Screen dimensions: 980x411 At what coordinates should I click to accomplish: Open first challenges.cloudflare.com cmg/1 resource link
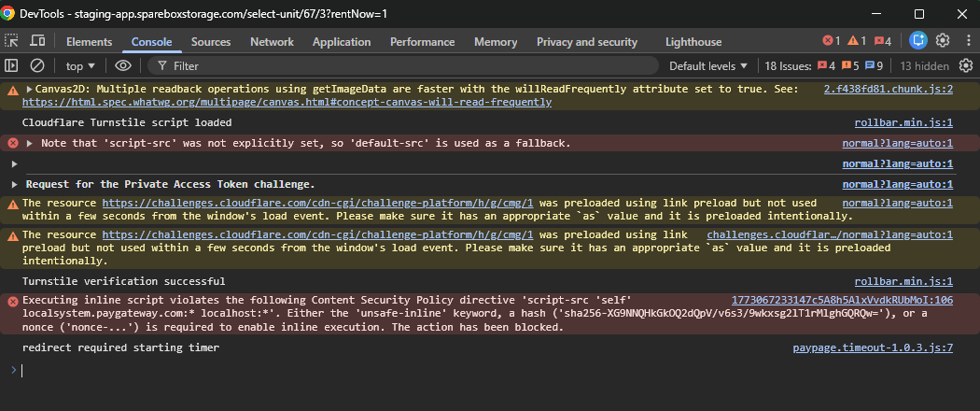[x=317, y=204]
